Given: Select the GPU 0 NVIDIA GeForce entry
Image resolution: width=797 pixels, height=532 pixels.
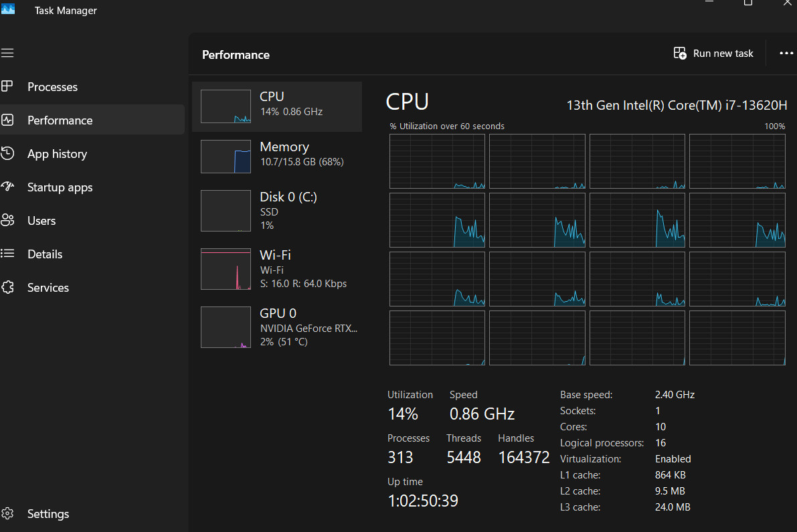Looking at the screenshot, I should click(x=276, y=327).
